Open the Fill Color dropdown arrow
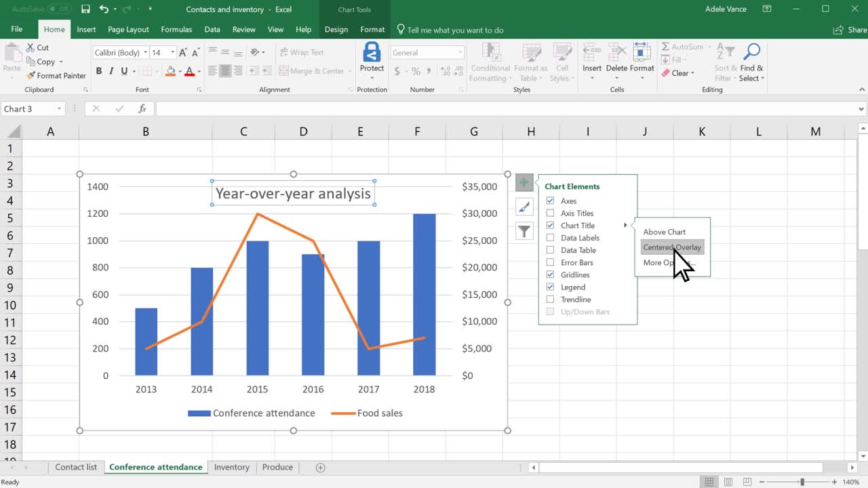 click(x=181, y=71)
